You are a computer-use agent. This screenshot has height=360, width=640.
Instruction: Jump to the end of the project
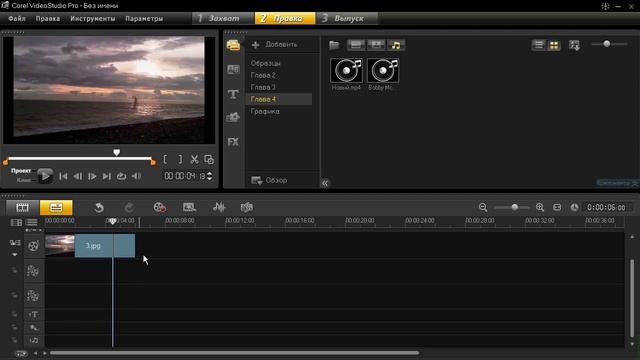point(107,176)
